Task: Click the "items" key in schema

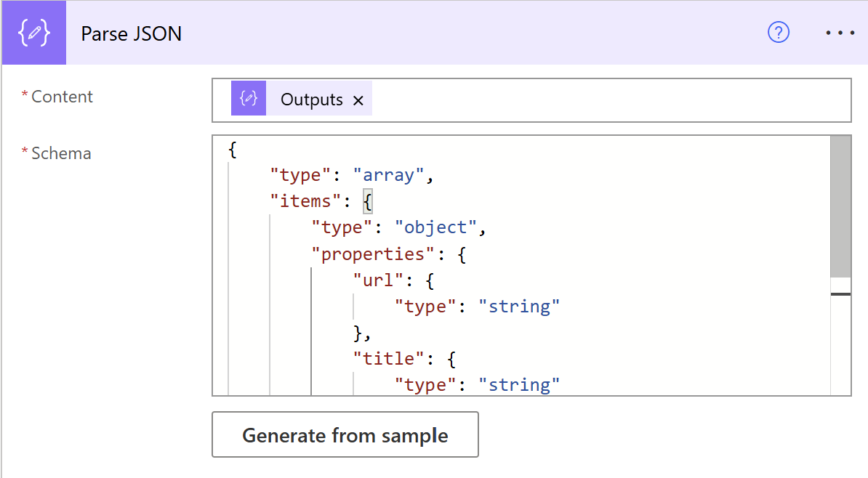Action: click(x=305, y=200)
